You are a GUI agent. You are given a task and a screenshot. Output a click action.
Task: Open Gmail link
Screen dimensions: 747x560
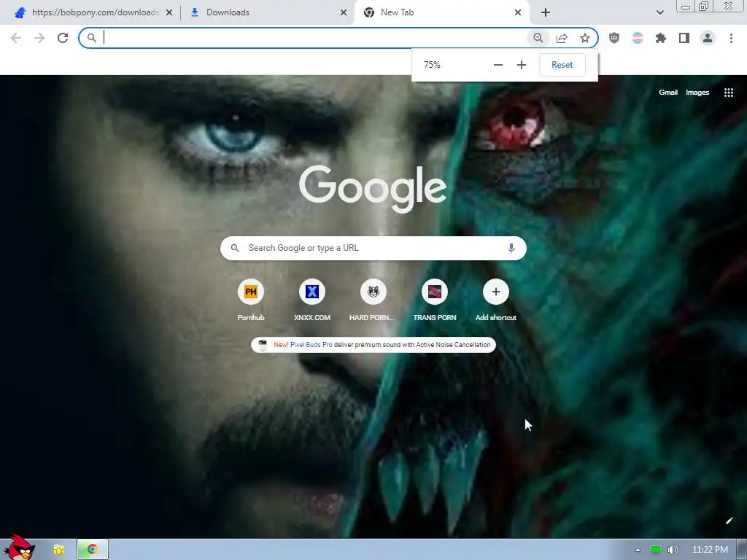(x=668, y=93)
